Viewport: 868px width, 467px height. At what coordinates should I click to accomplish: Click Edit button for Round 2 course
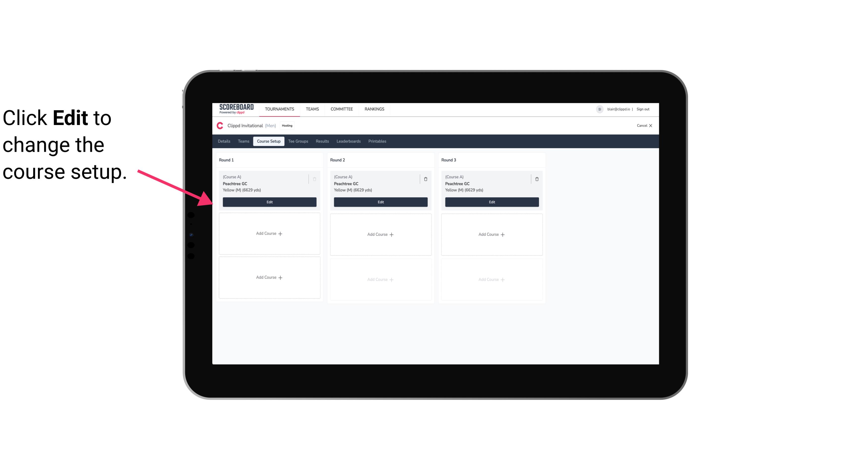click(x=380, y=202)
